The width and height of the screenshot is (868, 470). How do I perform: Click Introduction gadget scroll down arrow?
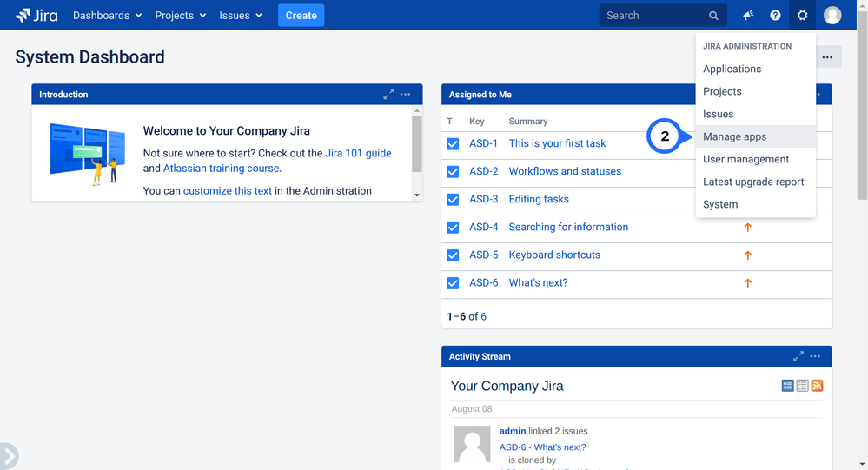[x=417, y=195]
